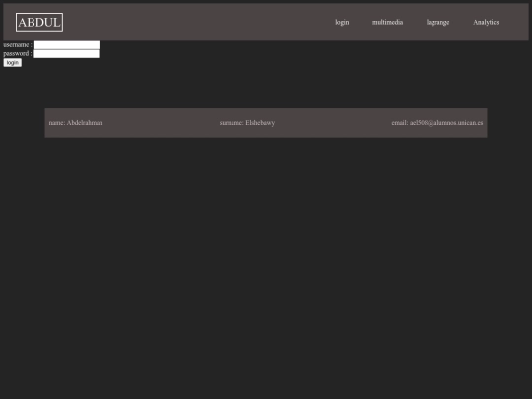Go to the multimedia page
Viewport: 532px width, 399px height.
387,22
